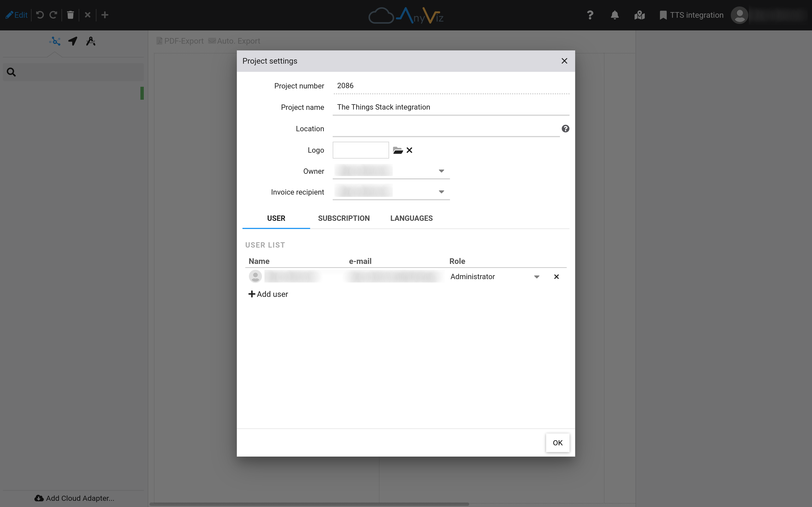Image resolution: width=812 pixels, height=507 pixels.
Task: Add a new element with the plus icon
Action: [x=105, y=15]
